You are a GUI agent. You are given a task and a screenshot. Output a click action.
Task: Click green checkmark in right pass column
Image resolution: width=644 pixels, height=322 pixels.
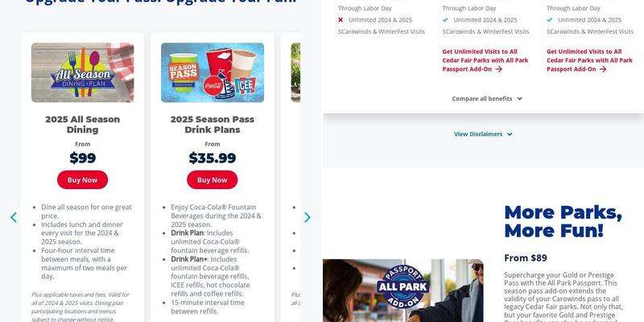[x=550, y=19]
